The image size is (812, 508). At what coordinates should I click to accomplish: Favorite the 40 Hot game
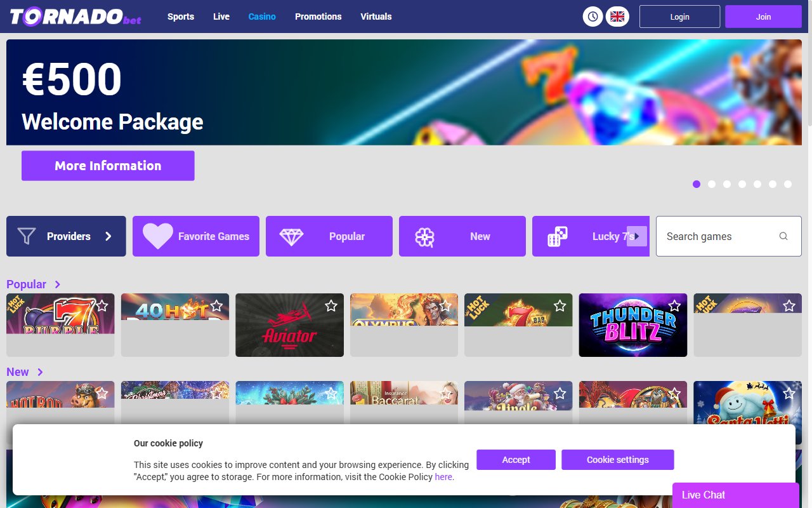[x=217, y=306]
